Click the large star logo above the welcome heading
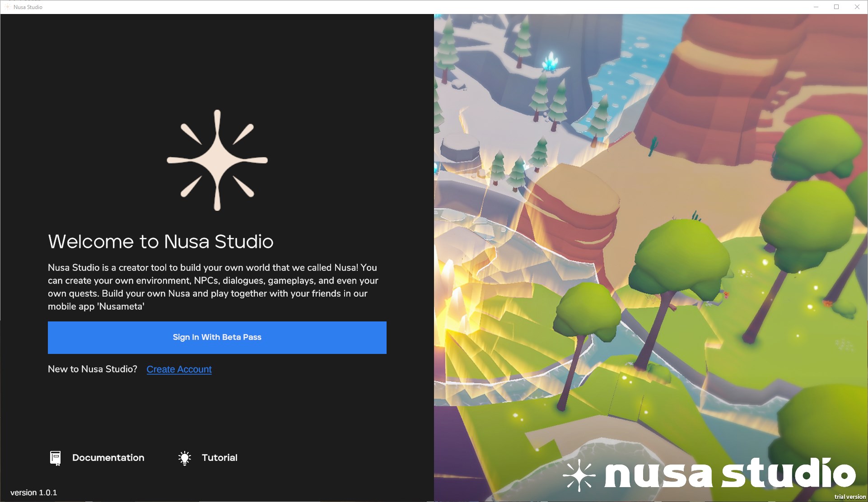Image resolution: width=868 pixels, height=502 pixels. coord(217,160)
